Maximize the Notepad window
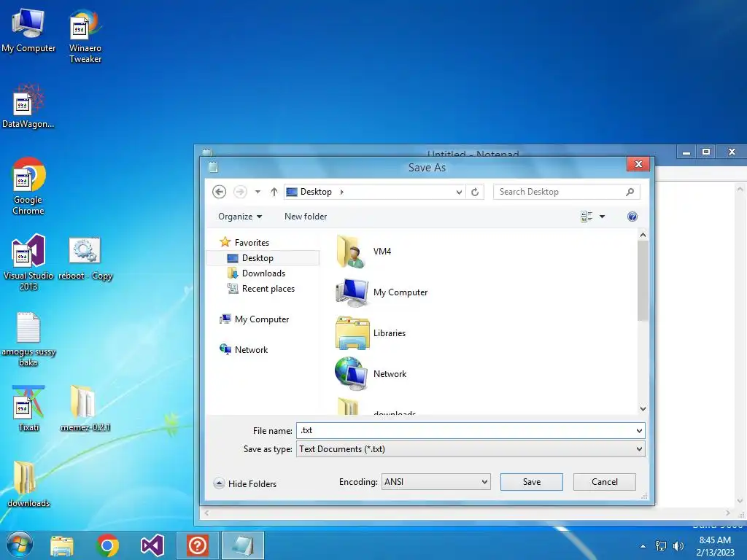 [706, 152]
